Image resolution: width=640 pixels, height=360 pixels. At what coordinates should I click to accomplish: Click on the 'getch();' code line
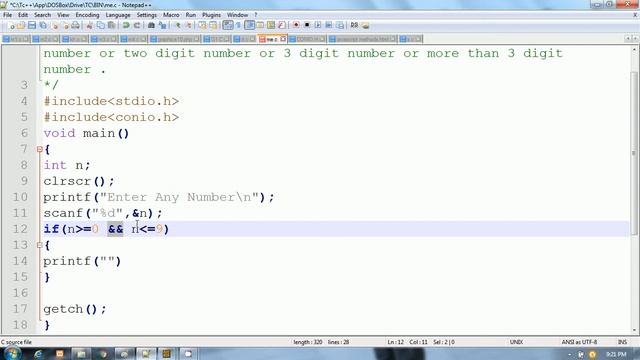point(75,309)
